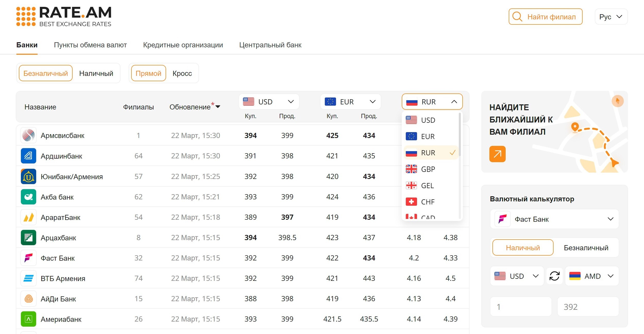Open the USD column currency dropdown
Screen dimensions: 644x334
coord(269,102)
